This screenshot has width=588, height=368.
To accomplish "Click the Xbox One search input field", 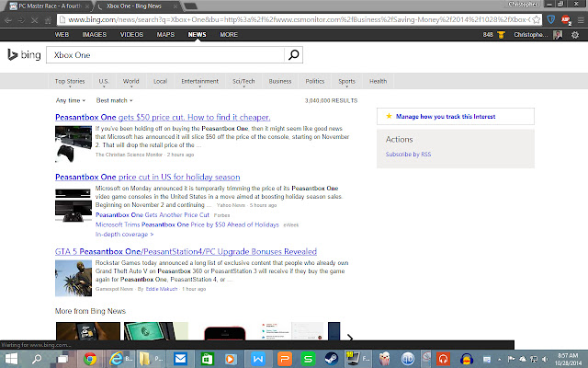I will [x=165, y=55].
